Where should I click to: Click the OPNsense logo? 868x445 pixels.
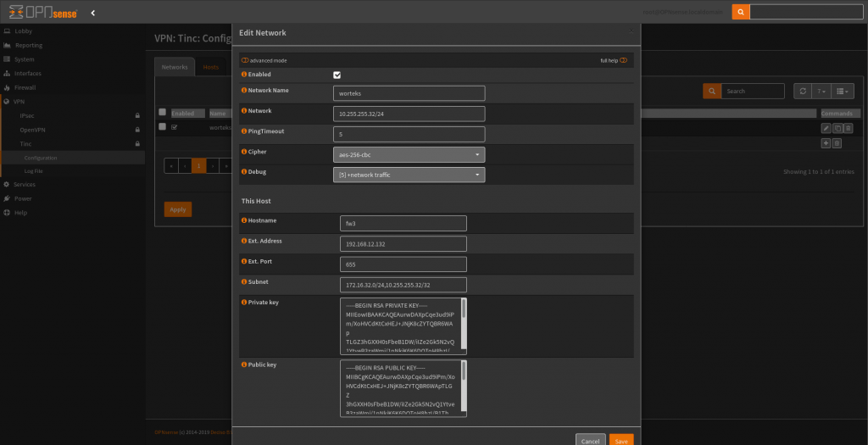(41, 13)
